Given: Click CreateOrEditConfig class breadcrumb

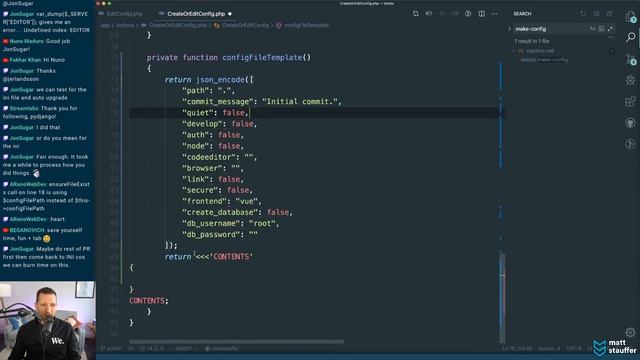Looking at the screenshot, I should point(245,25).
